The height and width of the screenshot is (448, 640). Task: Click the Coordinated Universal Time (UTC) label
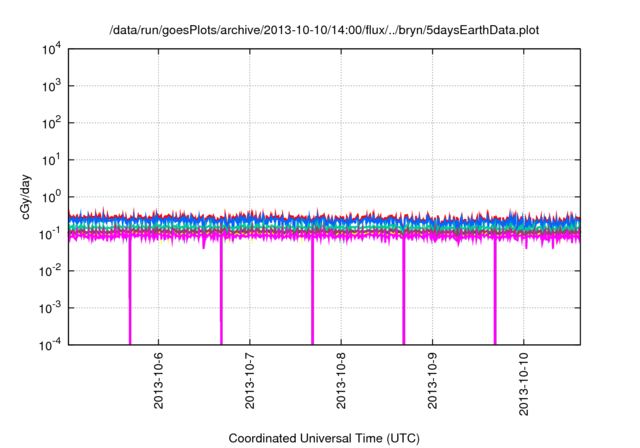[x=324, y=439]
